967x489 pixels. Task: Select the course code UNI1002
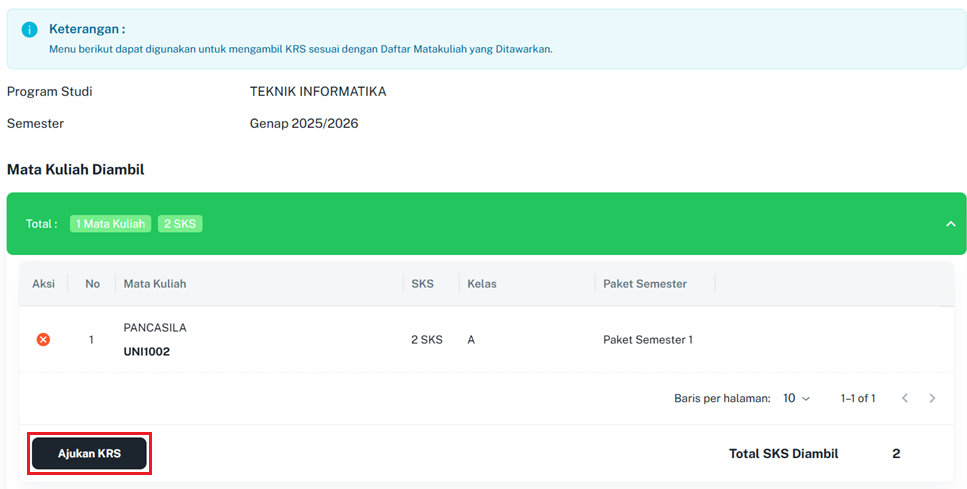click(x=147, y=352)
